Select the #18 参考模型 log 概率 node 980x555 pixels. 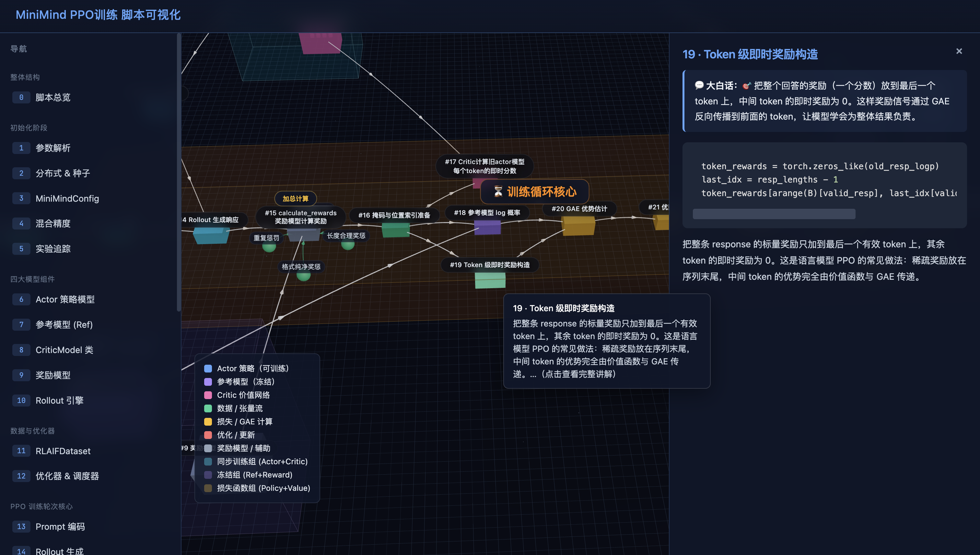[x=487, y=212]
